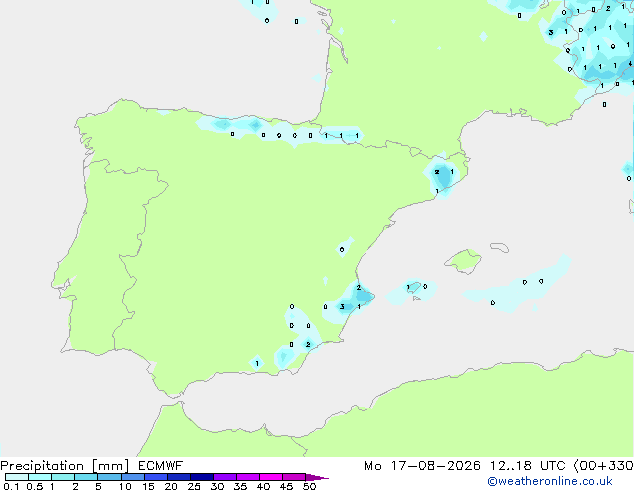The image size is (634, 490).
Task: Click the '0.5' legend value label
Action: pos(35,486)
